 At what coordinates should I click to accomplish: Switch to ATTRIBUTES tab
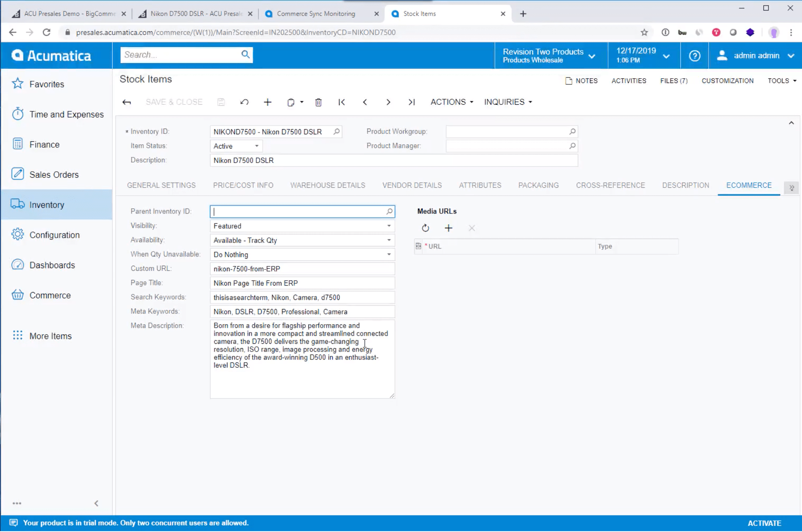click(x=480, y=186)
